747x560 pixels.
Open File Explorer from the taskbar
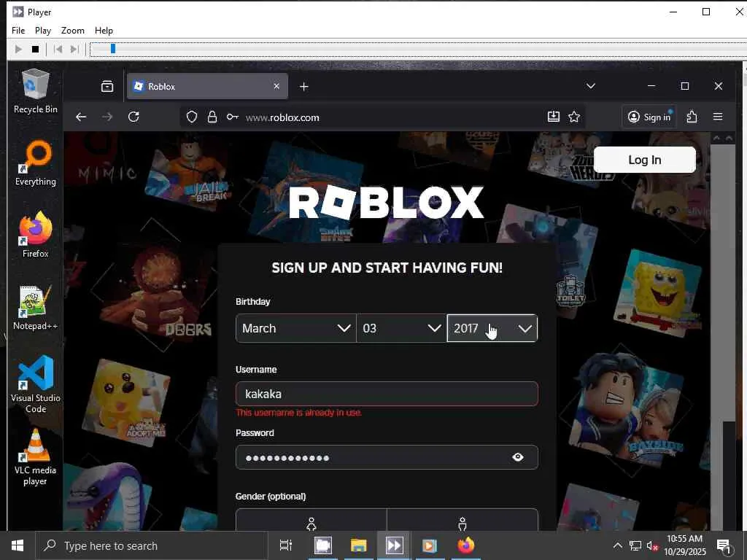pyautogui.click(x=359, y=545)
